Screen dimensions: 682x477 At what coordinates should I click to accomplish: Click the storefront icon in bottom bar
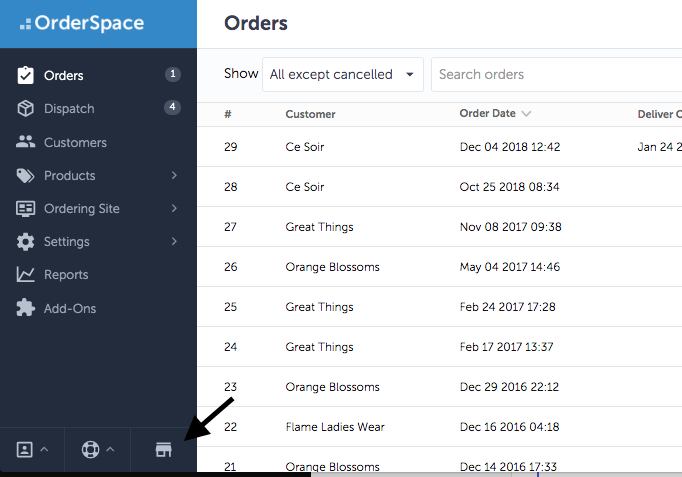[164, 450]
